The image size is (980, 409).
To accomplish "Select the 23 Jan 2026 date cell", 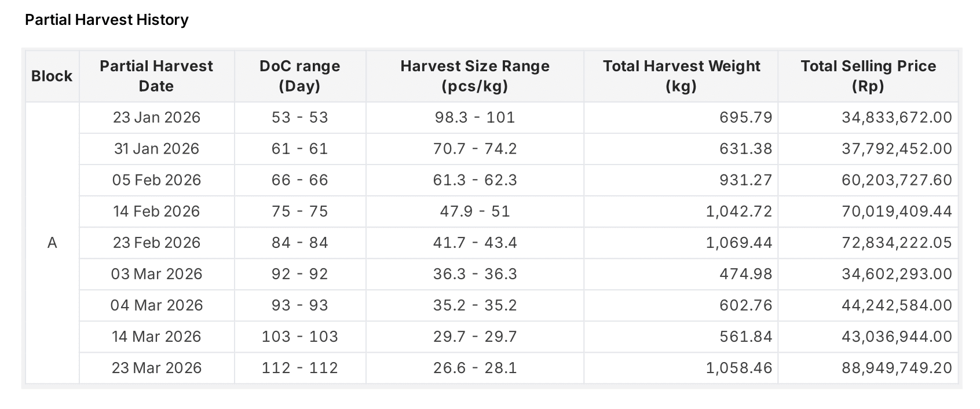I will (156, 118).
